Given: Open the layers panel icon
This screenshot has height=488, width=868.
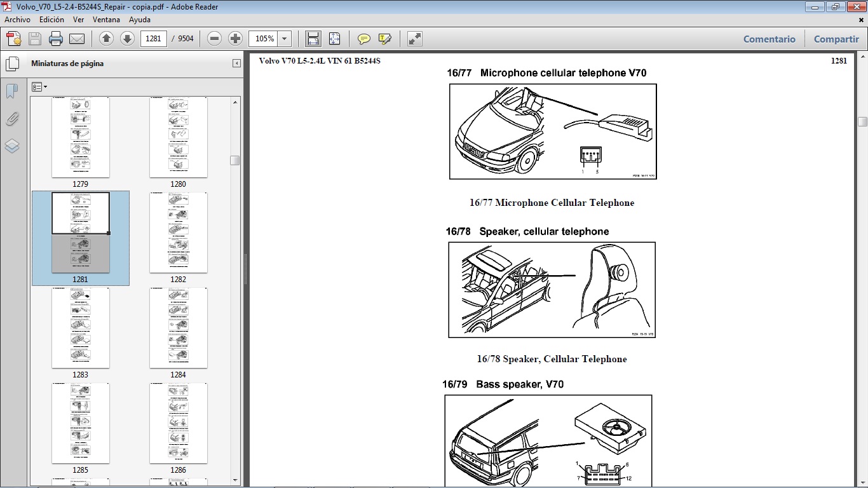Looking at the screenshot, I should [x=12, y=146].
